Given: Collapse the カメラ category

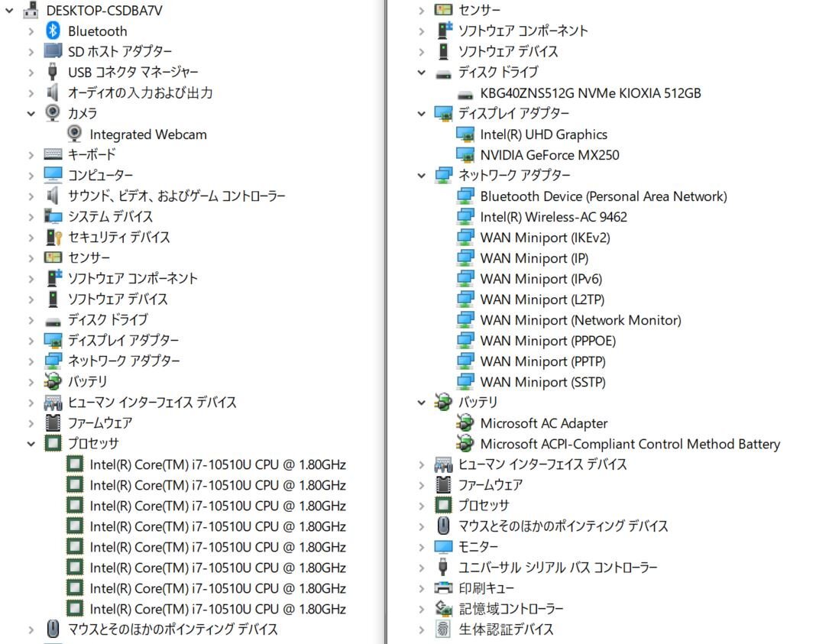Looking at the screenshot, I should click(x=31, y=113).
